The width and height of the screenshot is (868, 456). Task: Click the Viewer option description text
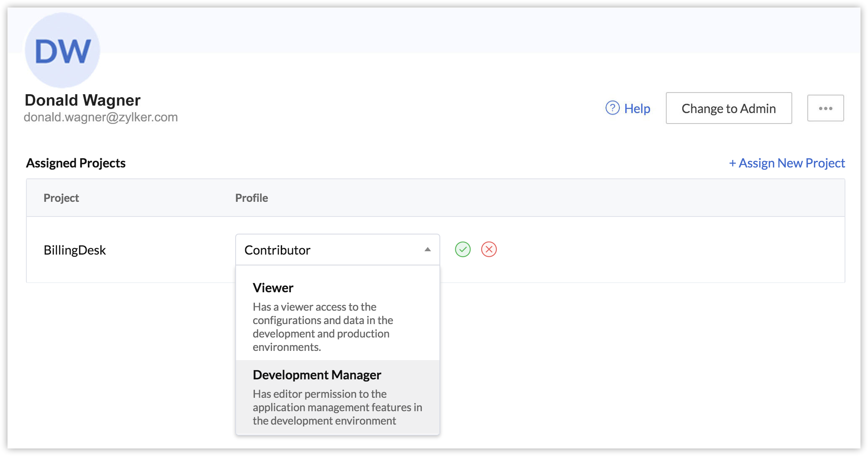point(322,327)
